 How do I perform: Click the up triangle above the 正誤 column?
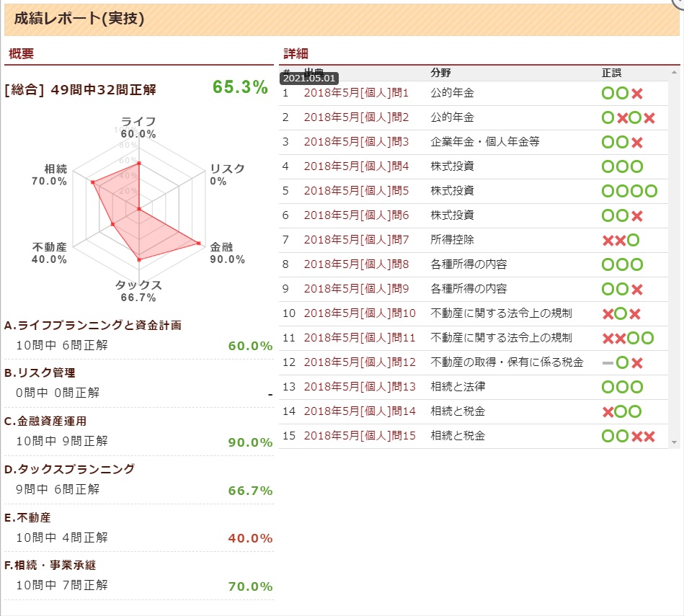click(674, 72)
